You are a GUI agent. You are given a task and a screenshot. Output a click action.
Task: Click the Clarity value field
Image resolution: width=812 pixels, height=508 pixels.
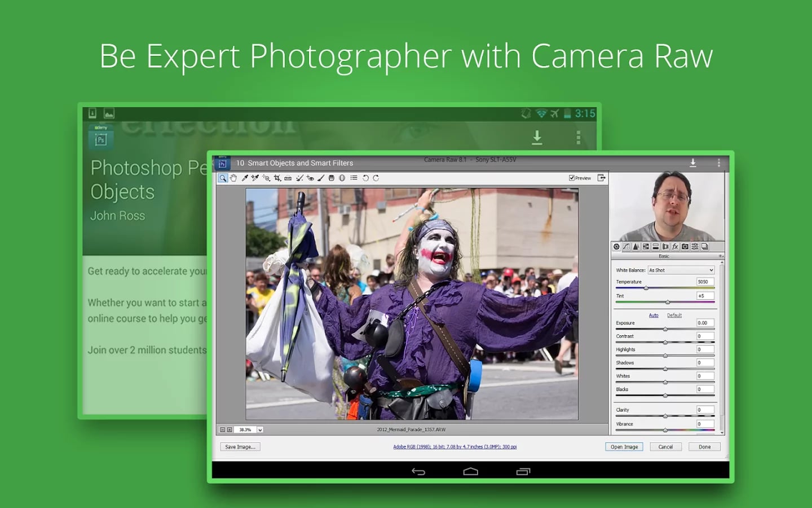coord(705,410)
